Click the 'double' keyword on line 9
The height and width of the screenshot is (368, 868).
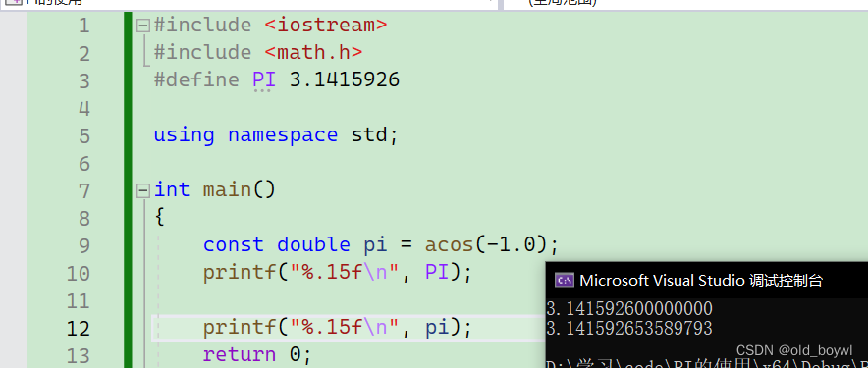313,244
